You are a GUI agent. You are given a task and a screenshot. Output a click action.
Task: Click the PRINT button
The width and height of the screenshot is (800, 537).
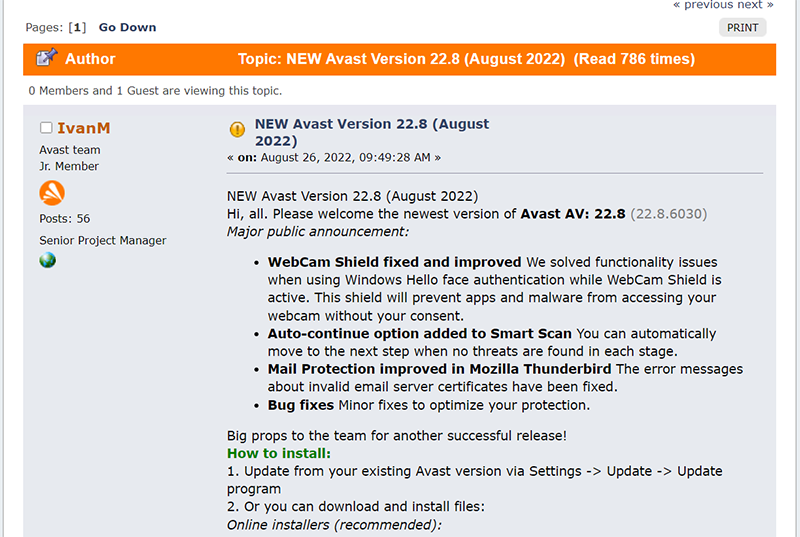click(742, 28)
